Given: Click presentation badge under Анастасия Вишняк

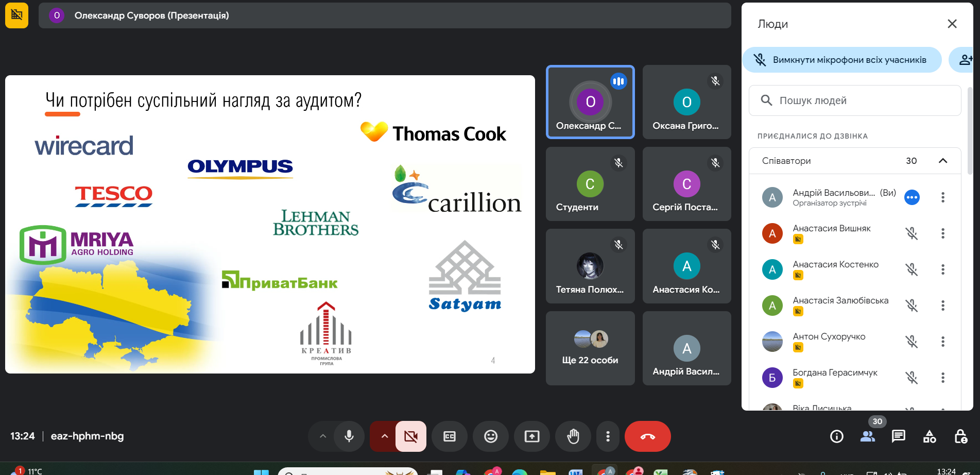Looking at the screenshot, I should (x=798, y=239).
